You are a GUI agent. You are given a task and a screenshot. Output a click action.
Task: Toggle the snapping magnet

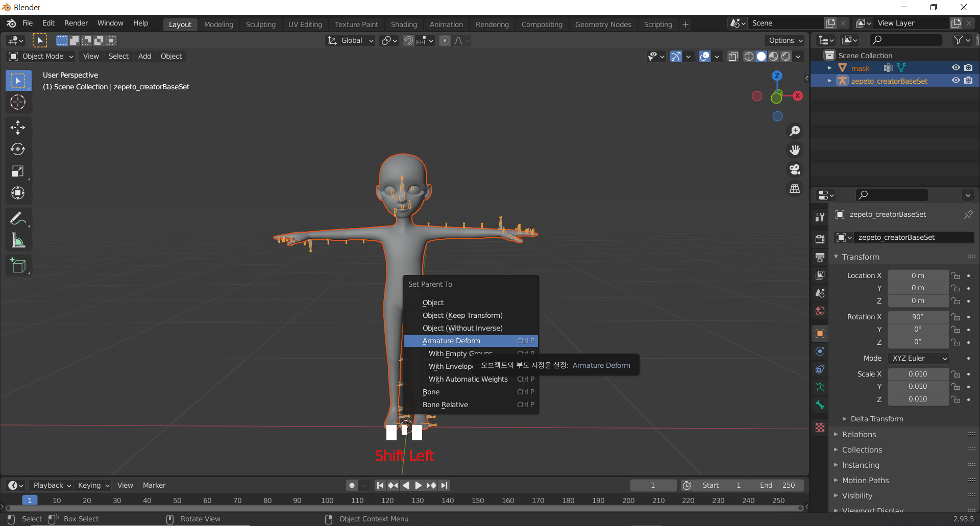(408, 41)
